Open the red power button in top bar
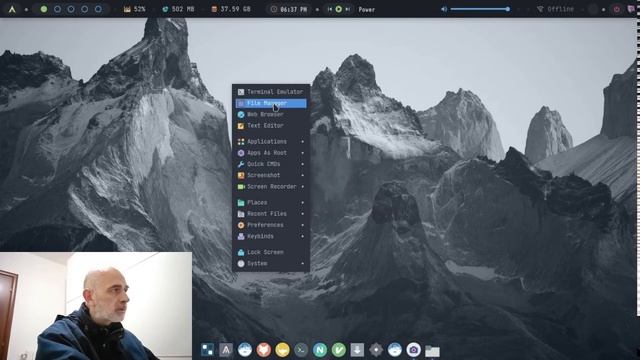The image size is (640, 360). pyautogui.click(x=616, y=9)
